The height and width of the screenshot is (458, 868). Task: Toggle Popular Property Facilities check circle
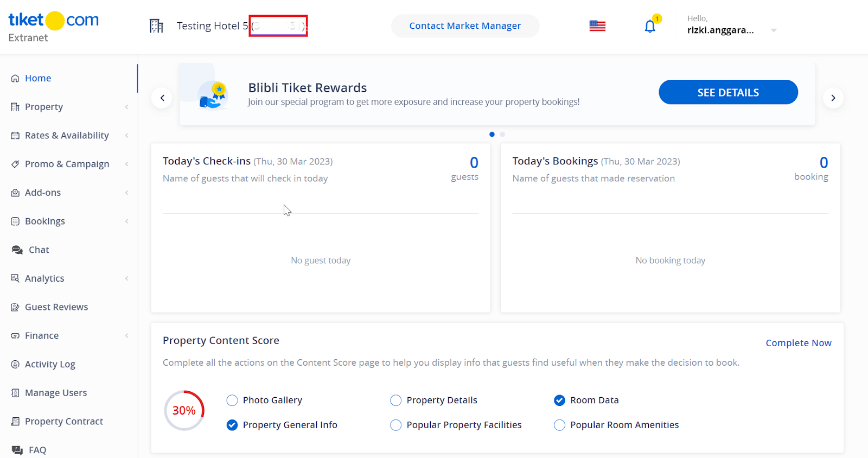click(396, 425)
